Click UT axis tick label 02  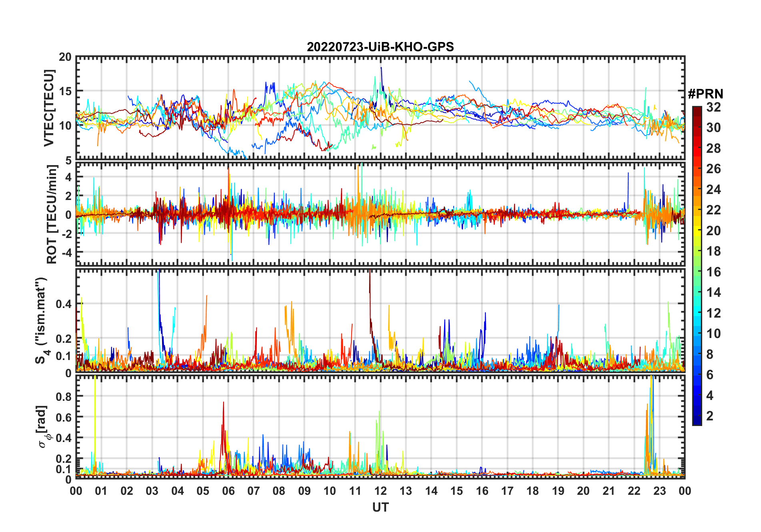127,491
